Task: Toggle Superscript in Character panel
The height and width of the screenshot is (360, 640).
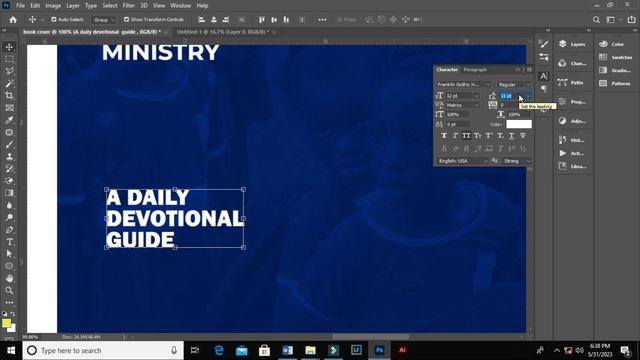Action: click(489, 136)
